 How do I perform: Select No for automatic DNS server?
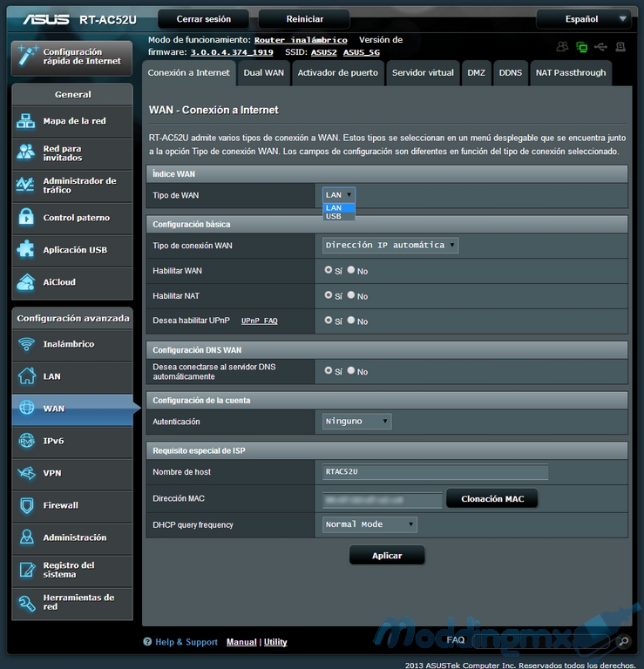[x=351, y=370]
